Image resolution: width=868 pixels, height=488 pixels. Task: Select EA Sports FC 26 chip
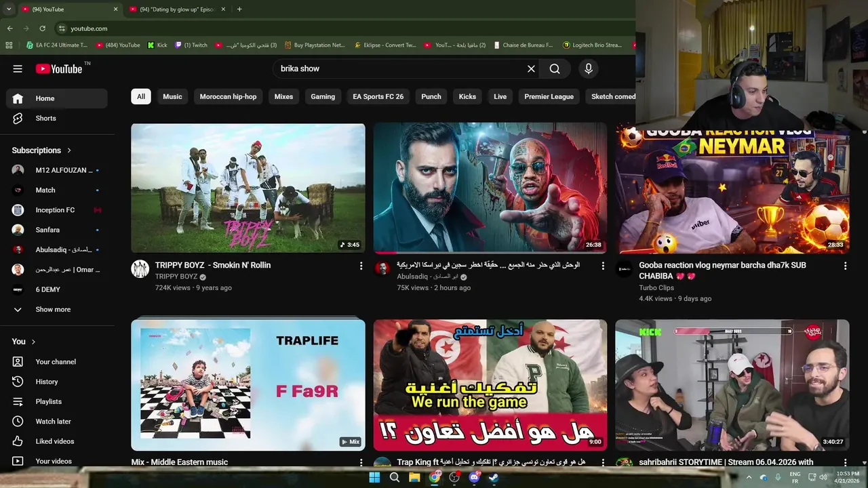click(x=378, y=97)
